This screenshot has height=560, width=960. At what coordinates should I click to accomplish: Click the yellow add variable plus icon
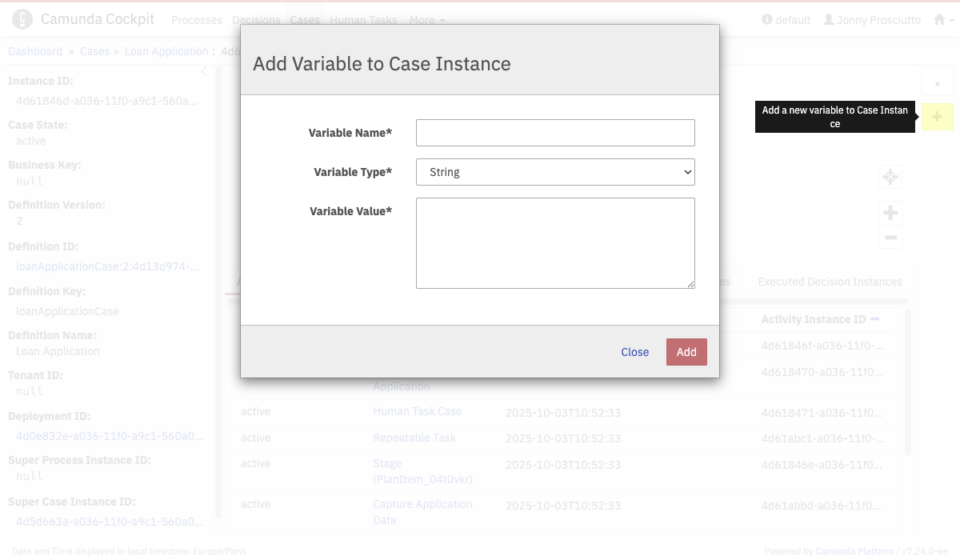click(x=937, y=118)
